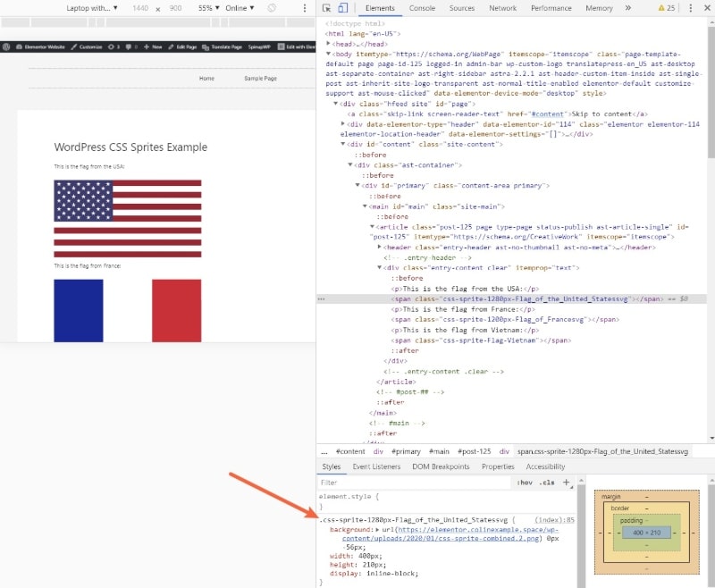Toggle the :hov pseudo-class pane
This screenshot has height=588, width=715.
[x=525, y=483]
